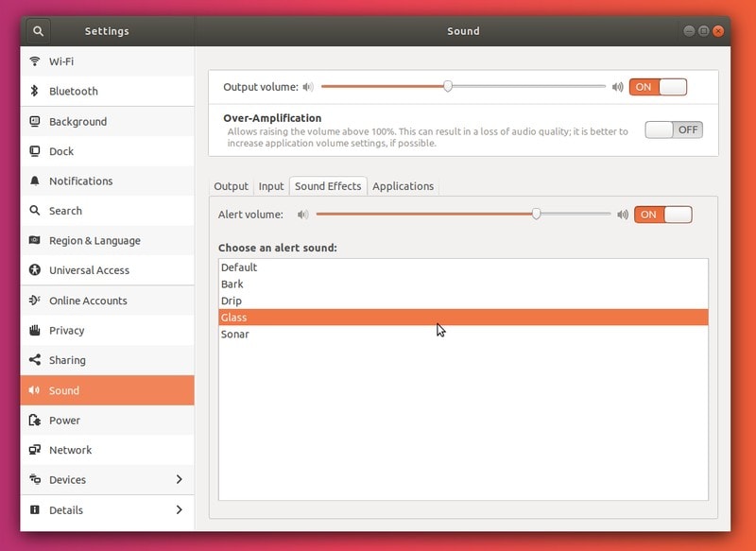This screenshot has width=756, height=551.
Task: Click the search icon in Settings header
Action: tap(38, 31)
